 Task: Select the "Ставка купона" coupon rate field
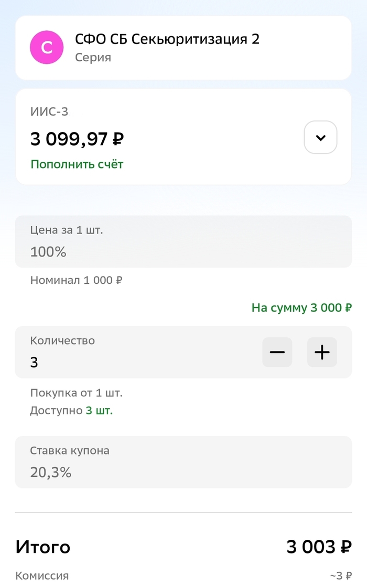tap(183, 462)
